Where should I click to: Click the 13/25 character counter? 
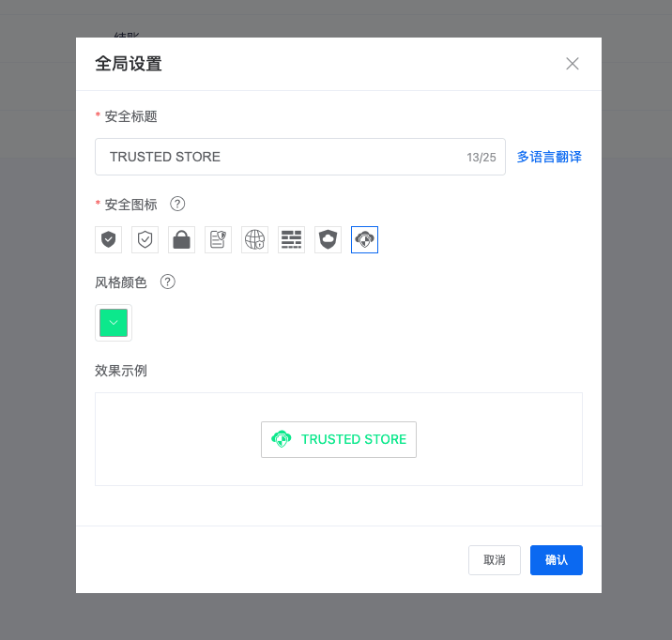481,158
